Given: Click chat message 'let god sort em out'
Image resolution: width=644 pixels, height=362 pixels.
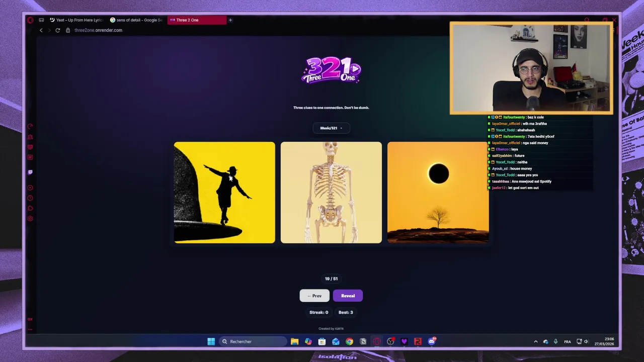Looking at the screenshot, I should click(523, 188).
